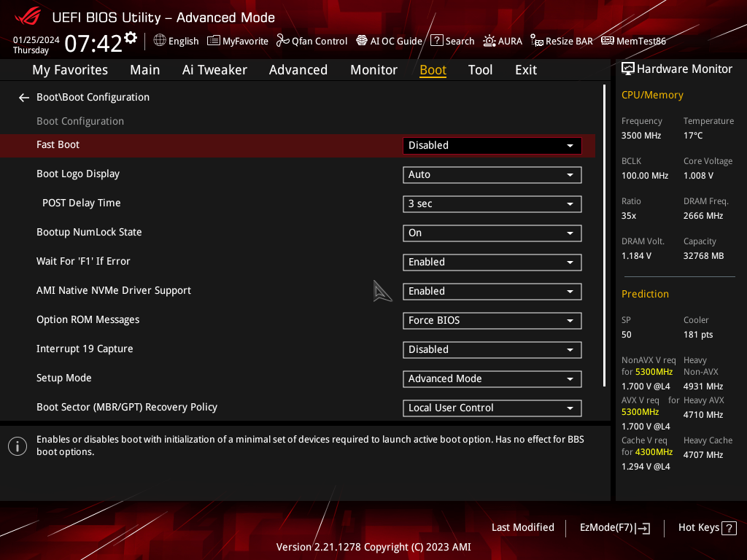Expand the Fast Boot dropdown

[x=492, y=145]
